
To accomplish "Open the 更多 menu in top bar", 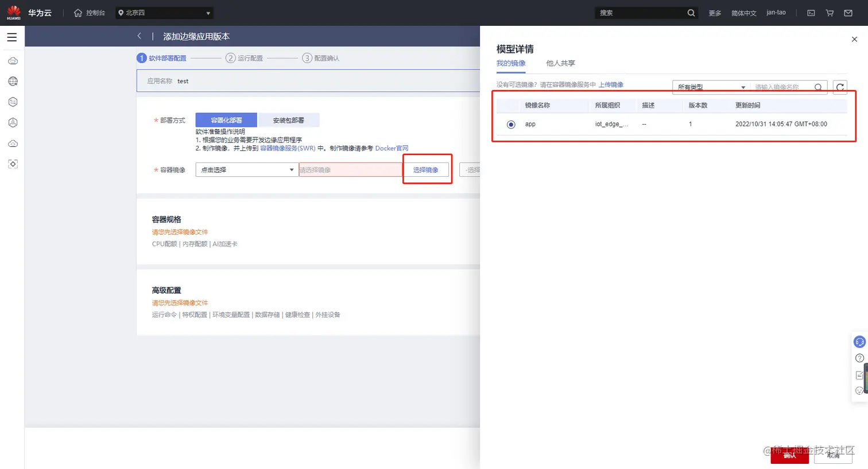I will click(715, 13).
